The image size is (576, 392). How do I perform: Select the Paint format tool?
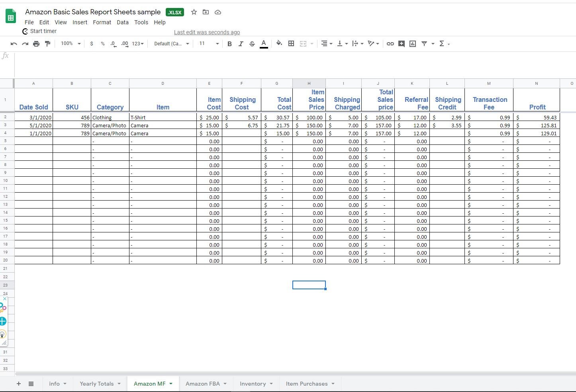(48, 44)
